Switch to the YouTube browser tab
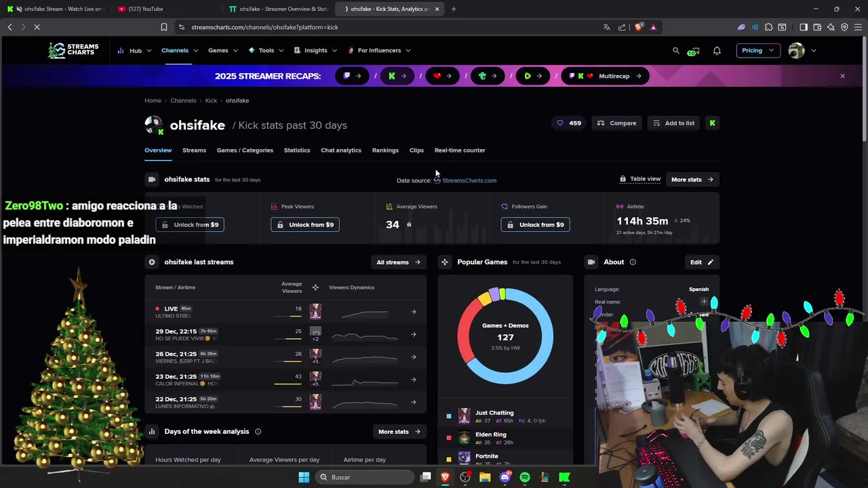The width and height of the screenshot is (868, 488). tap(166, 9)
